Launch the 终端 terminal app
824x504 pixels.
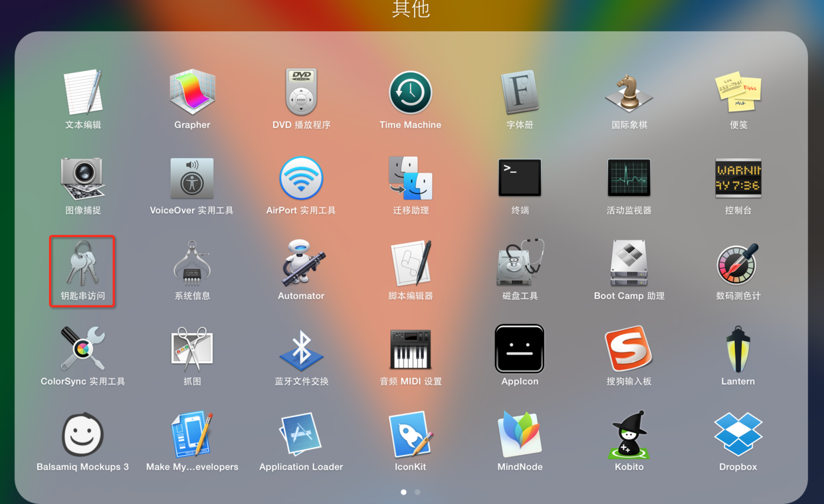[520, 179]
